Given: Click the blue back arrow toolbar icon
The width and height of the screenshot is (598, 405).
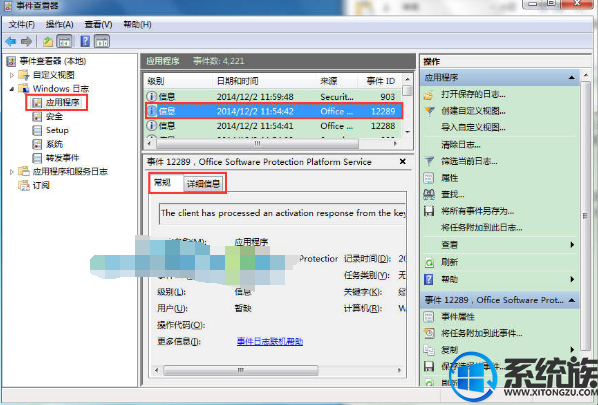Looking at the screenshot, I should pyautogui.click(x=11, y=41).
